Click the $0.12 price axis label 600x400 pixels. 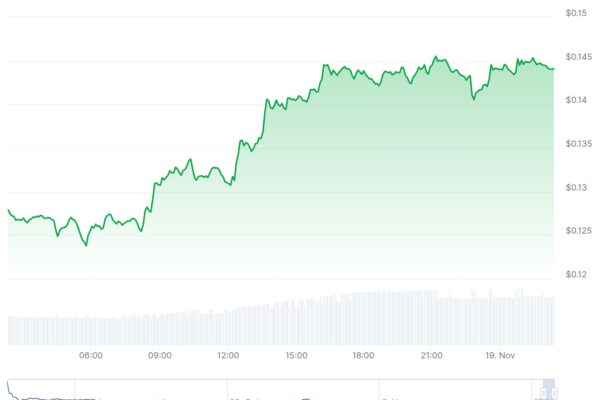tap(576, 275)
